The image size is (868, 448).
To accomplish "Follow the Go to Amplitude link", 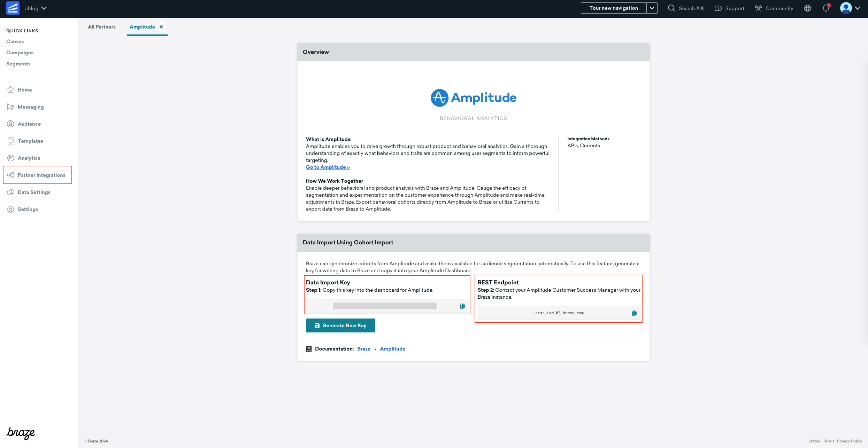I will (x=328, y=167).
